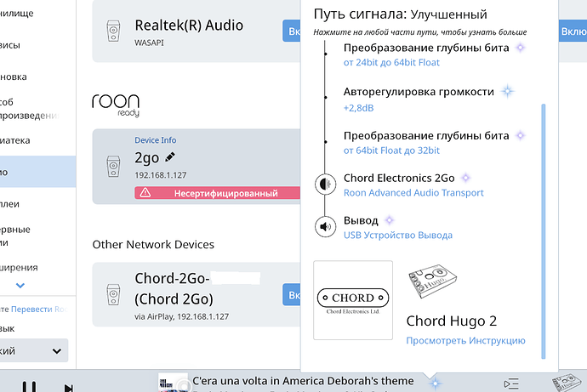Screen dimensions: 587x392
Task: Open the play queue icon in the bottom bar
Action: 511,384
